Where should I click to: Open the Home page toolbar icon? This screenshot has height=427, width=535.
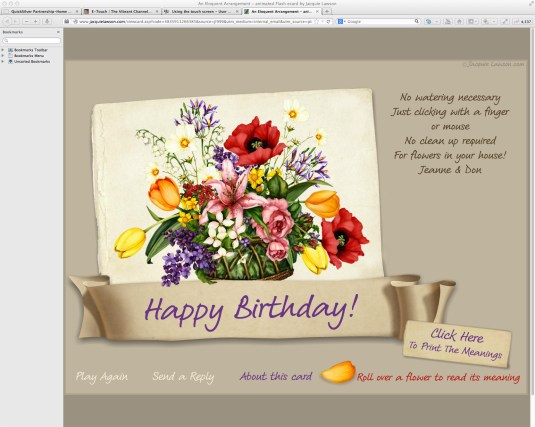(x=459, y=21)
